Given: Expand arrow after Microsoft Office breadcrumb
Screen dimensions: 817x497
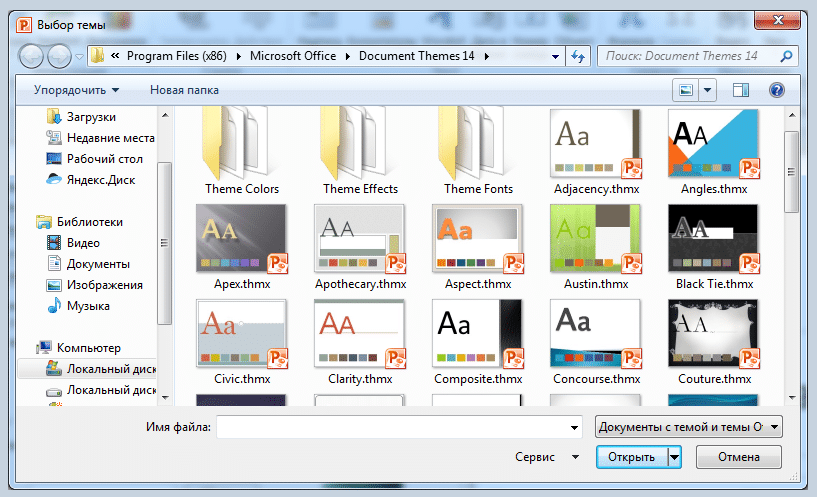Looking at the screenshot, I should tap(348, 56).
